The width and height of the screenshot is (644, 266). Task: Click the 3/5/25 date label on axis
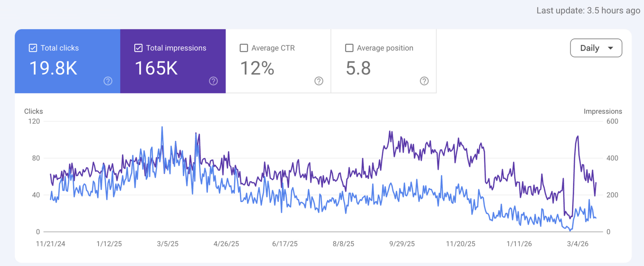[x=167, y=244]
